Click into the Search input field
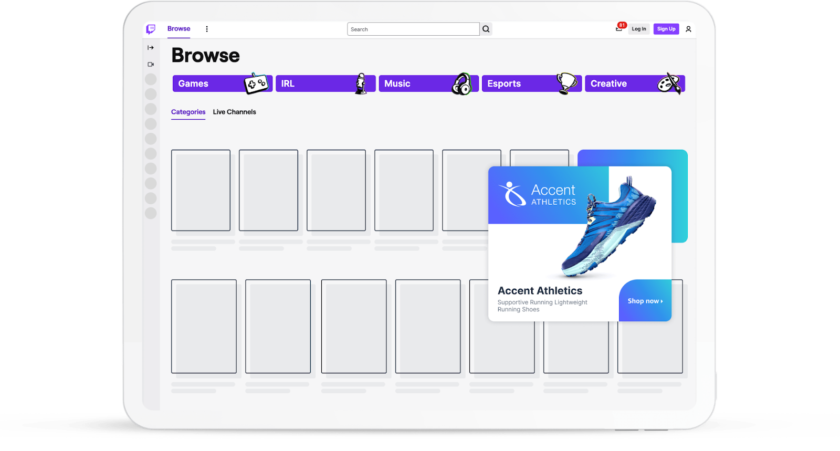This screenshot has width=840, height=451. (413, 29)
